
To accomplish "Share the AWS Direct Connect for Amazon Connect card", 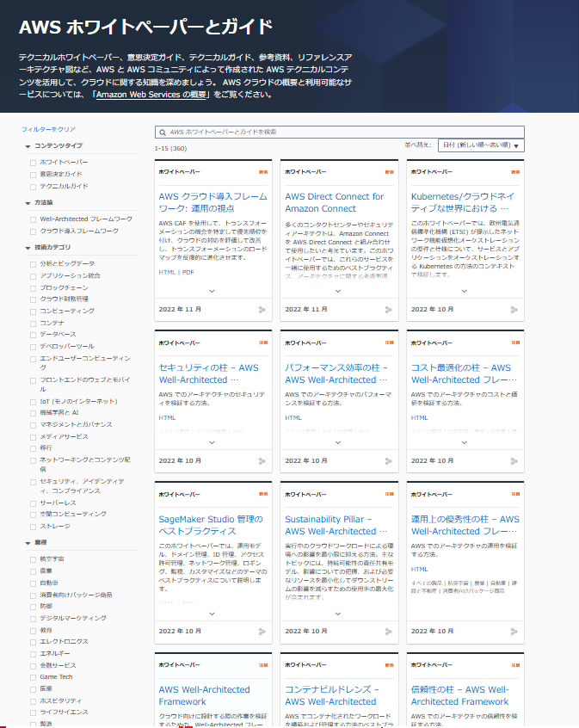I will point(388,310).
